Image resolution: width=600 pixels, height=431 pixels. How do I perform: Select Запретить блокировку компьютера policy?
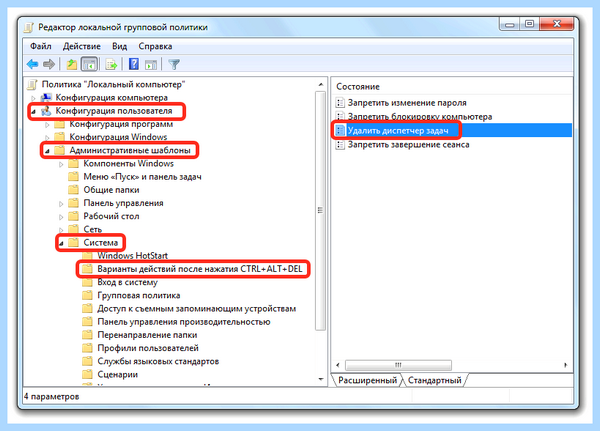pyautogui.click(x=420, y=116)
